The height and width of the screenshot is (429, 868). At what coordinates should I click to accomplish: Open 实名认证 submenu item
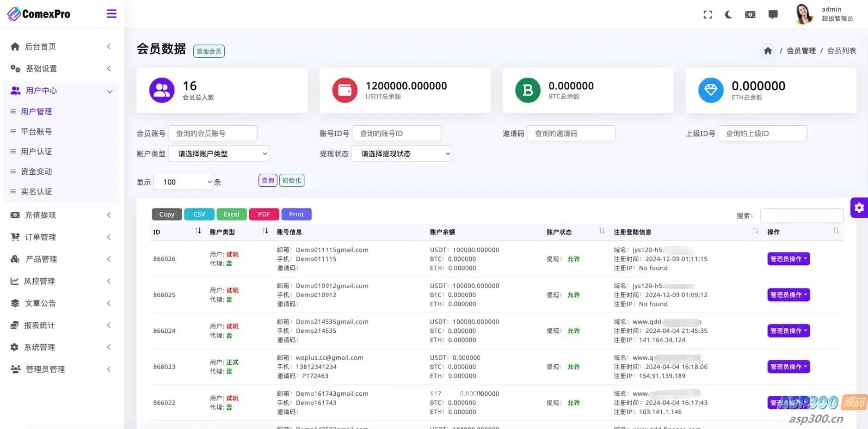coord(37,191)
